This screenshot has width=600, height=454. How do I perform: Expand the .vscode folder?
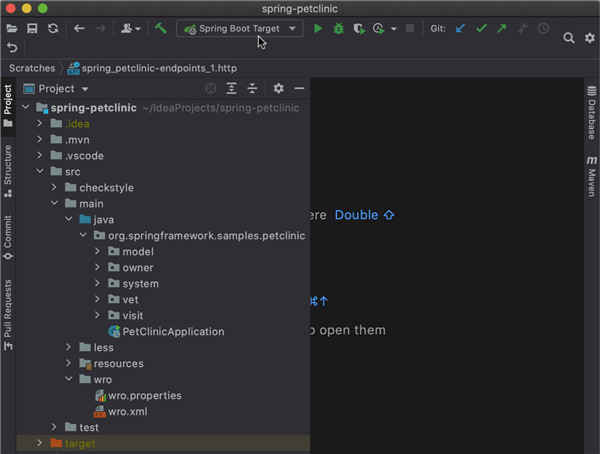(39, 156)
